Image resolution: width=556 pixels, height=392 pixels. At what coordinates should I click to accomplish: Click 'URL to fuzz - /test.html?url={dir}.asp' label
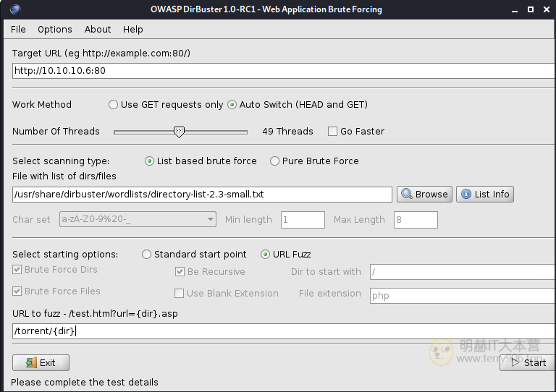tap(95, 314)
